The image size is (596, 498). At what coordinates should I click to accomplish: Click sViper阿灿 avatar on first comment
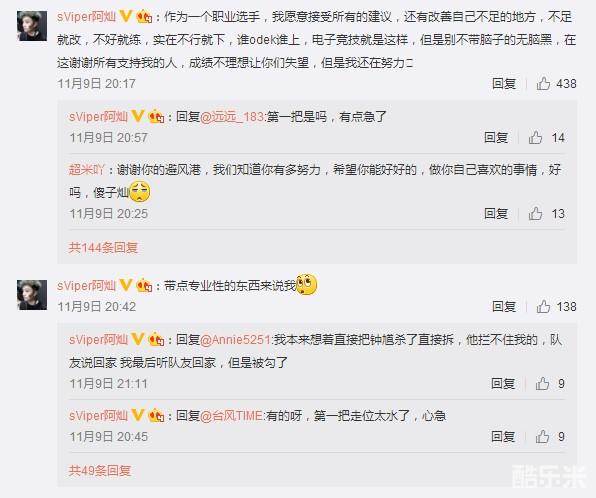32,26
